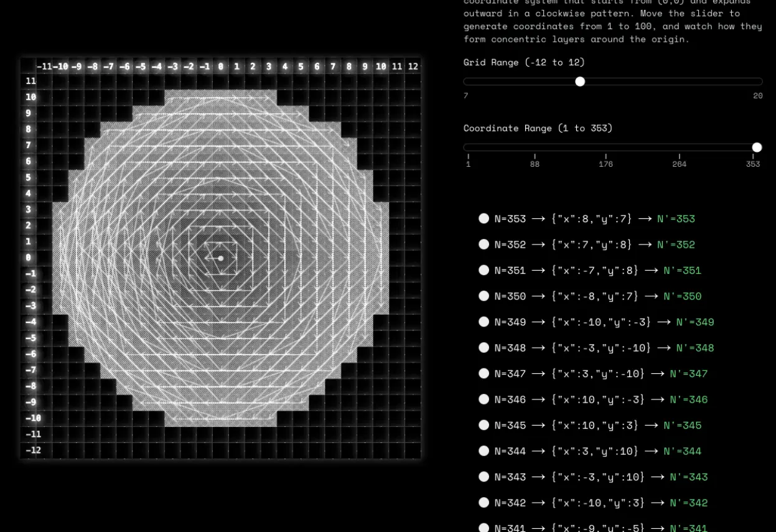Click the circle marker next to N=352
776x532 pixels.
484,245
